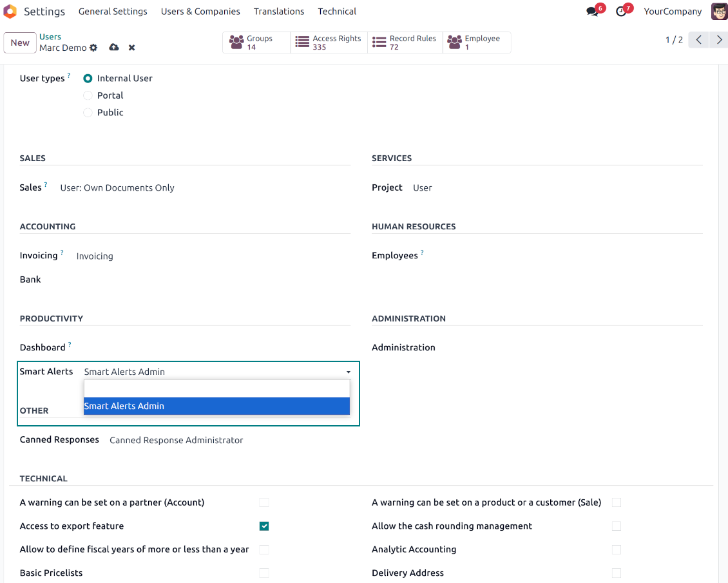Image resolution: width=728 pixels, height=583 pixels.
Task: Open the clock activities icon
Action: pyautogui.click(x=621, y=12)
